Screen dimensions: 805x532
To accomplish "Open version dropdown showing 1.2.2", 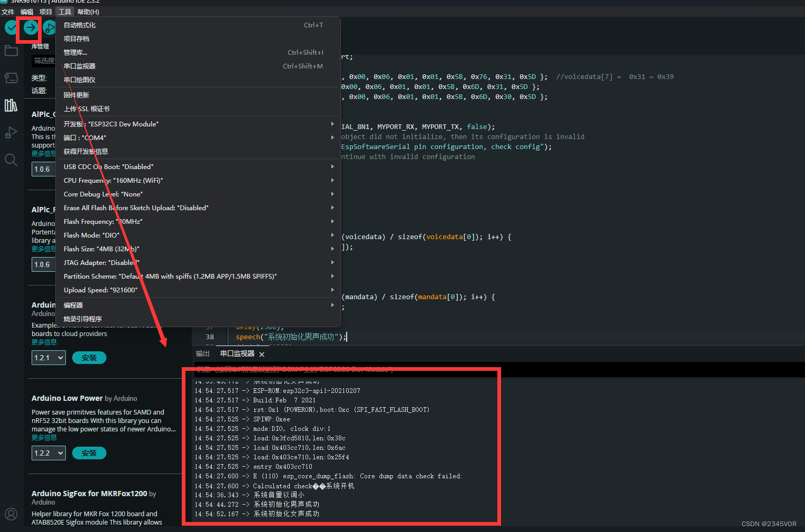I will [48, 453].
